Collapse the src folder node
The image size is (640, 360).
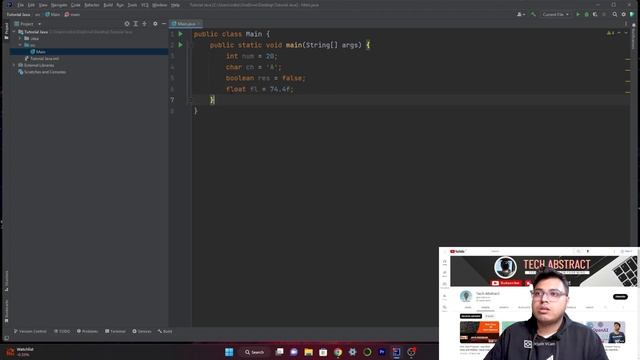20,45
